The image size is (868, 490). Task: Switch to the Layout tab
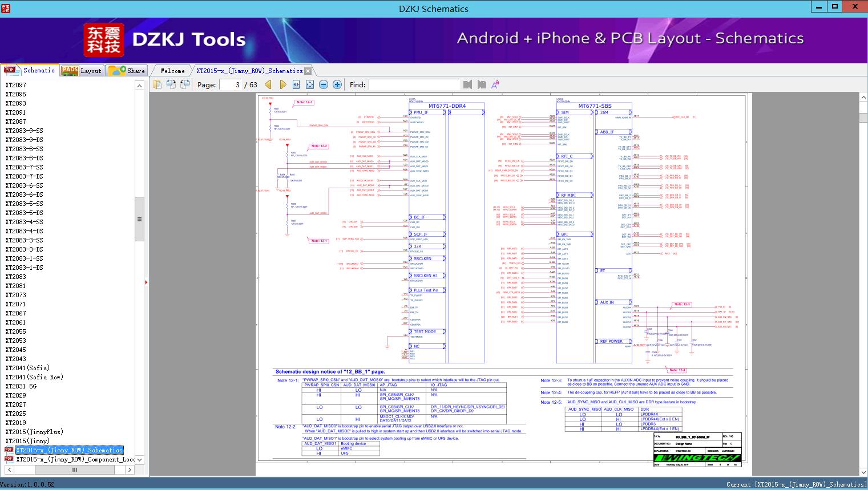click(x=82, y=70)
